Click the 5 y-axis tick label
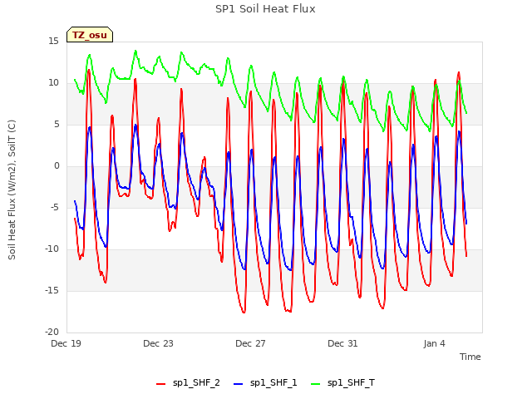 tap(57, 124)
